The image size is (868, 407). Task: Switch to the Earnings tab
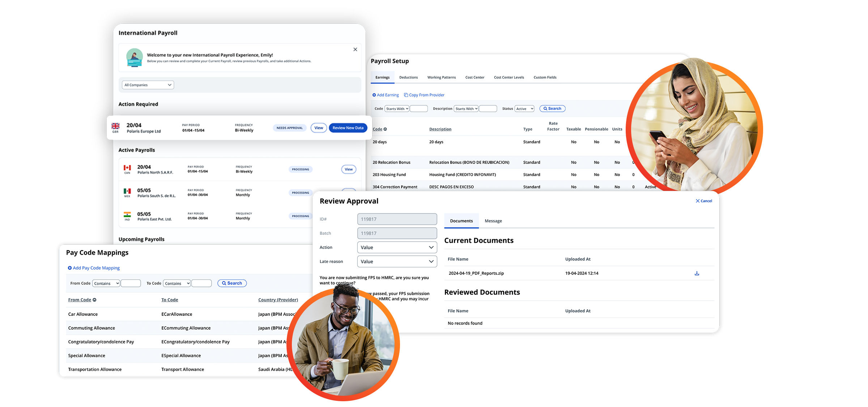click(x=383, y=77)
